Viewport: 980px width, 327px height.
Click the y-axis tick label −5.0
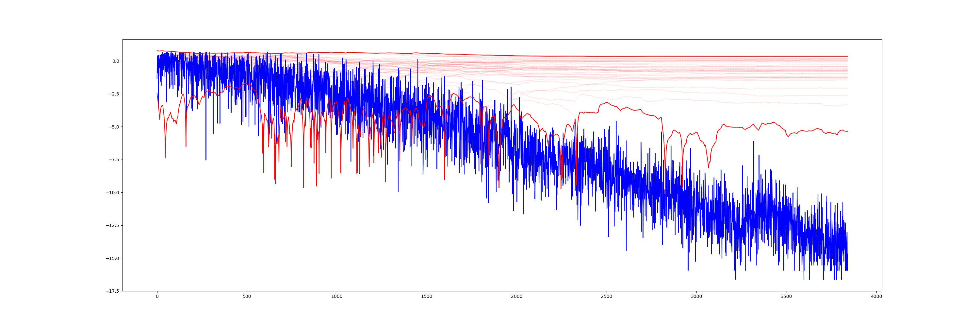tap(114, 127)
